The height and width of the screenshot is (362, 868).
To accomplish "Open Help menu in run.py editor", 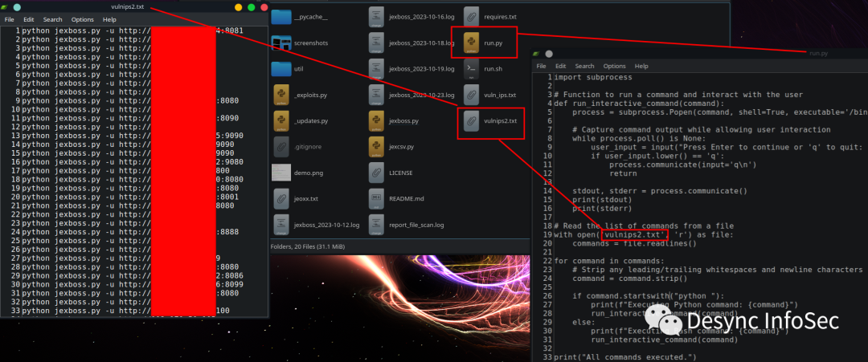I will 641,67.
